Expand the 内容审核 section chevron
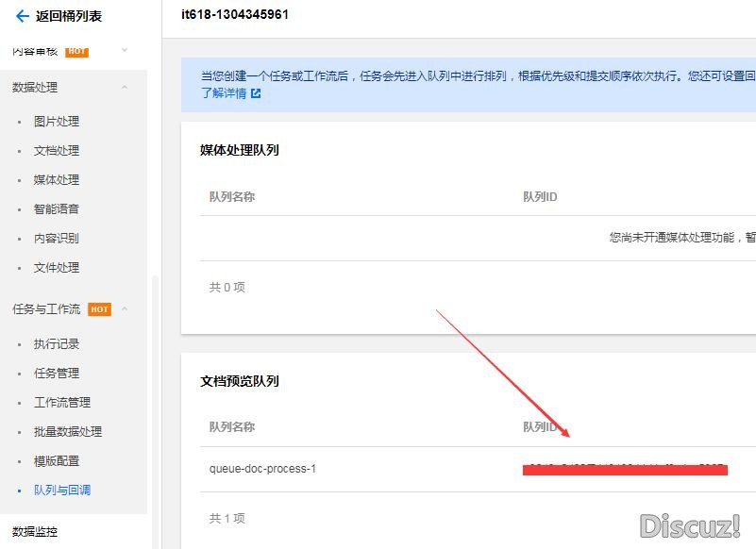756x549 pixels. point(125,50)
